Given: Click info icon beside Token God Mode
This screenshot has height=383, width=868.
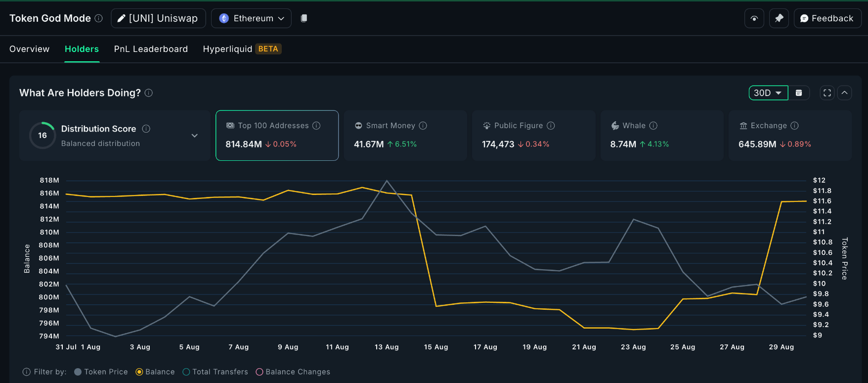Looking at the screenshot, I should 99,18.
